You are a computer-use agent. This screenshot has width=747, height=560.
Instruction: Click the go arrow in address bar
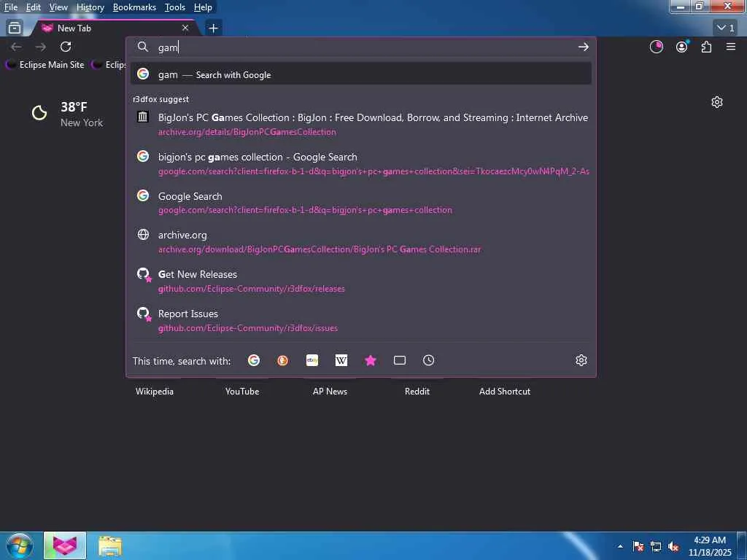point(583,47)
